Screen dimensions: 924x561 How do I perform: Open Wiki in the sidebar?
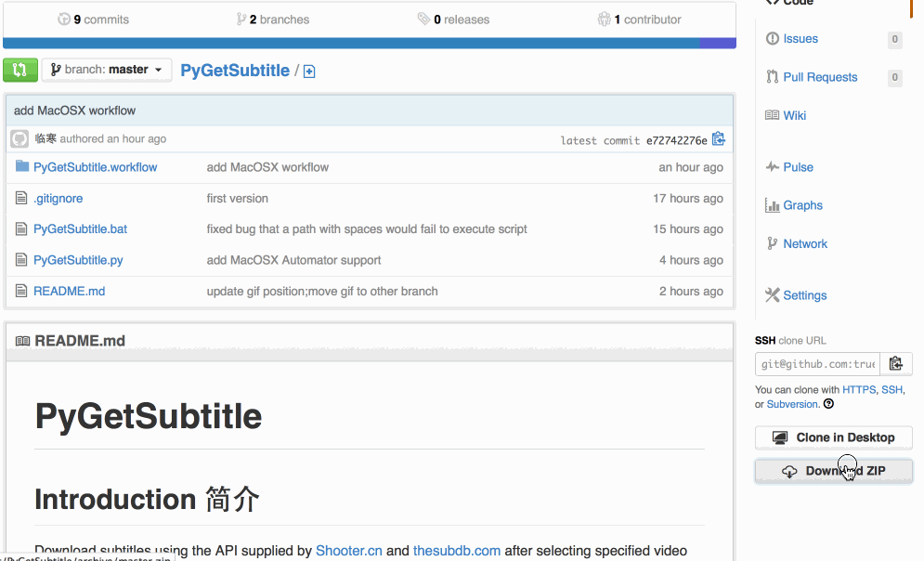794,115
